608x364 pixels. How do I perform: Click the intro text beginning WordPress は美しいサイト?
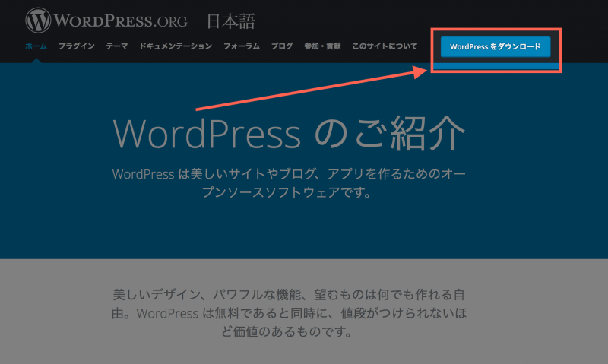289,183
